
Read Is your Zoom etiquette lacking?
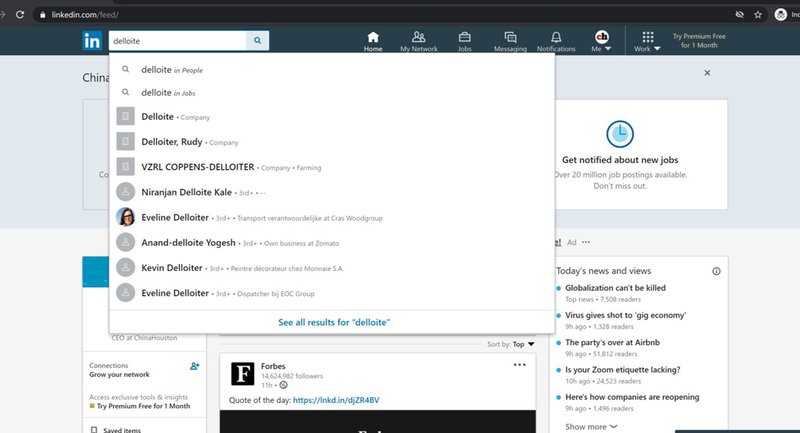click(x=622, y=370)
